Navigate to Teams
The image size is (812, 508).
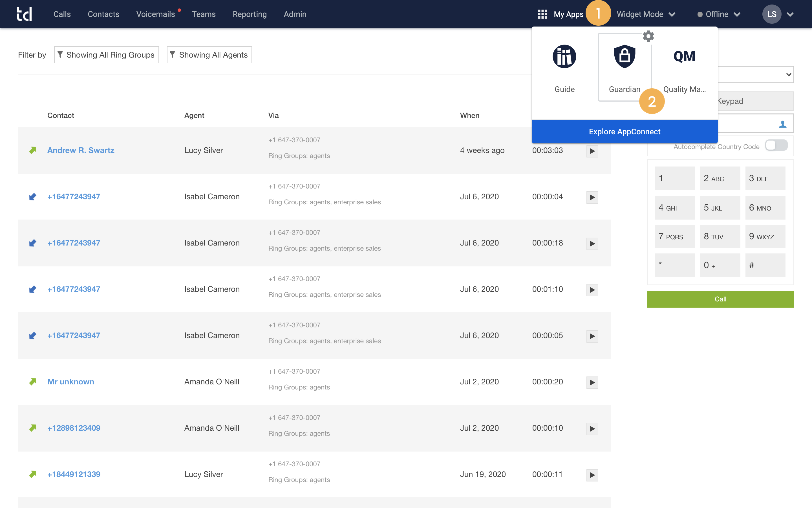click(204, 14)
